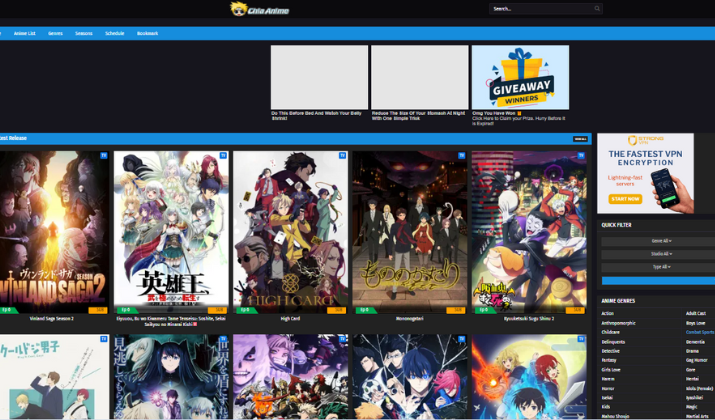Open Anime List in navigation bar
The image size is (715, 420).
pyautogui.click(x=25, y=33)
